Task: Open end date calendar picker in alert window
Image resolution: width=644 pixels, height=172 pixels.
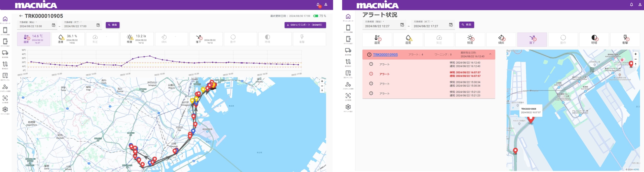Action: point(451,25)
